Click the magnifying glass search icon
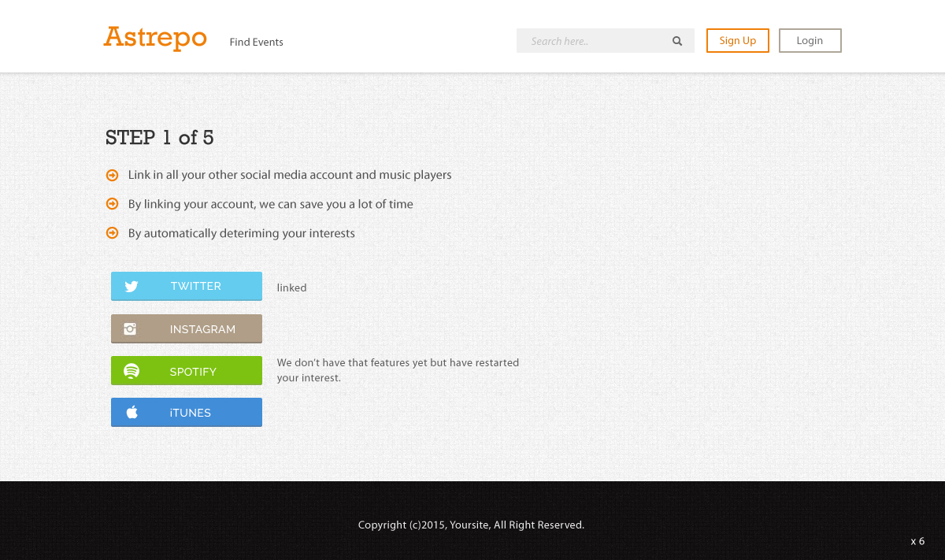Image resolution: width=945 pixels, height=560 pixels. click(x=677, y=41)
